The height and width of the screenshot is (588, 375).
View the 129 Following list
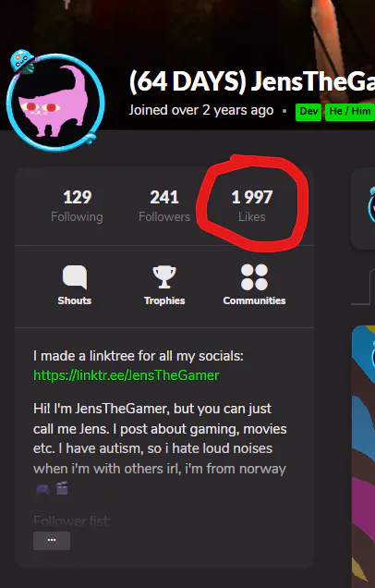[77, 206]
